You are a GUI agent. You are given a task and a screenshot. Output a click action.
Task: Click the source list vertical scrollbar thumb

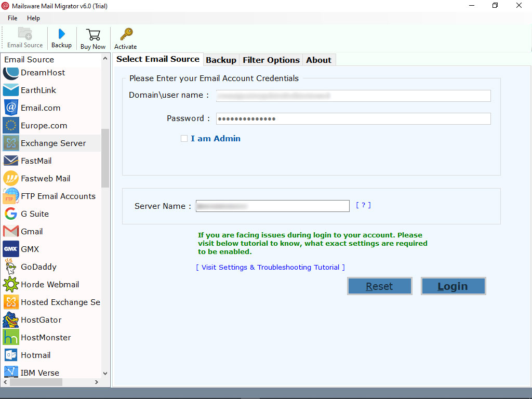pos(105,158)
